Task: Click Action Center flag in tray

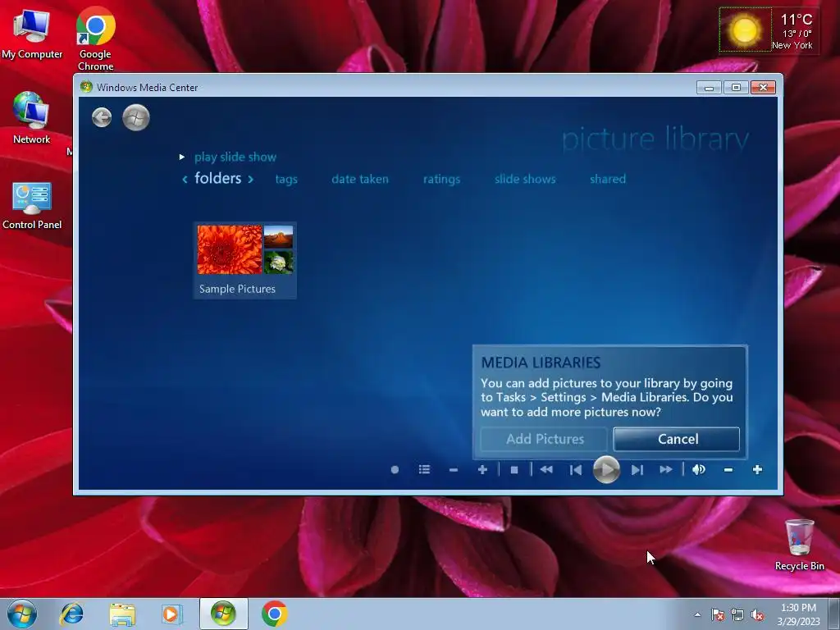Action: (x=718, y=614)
